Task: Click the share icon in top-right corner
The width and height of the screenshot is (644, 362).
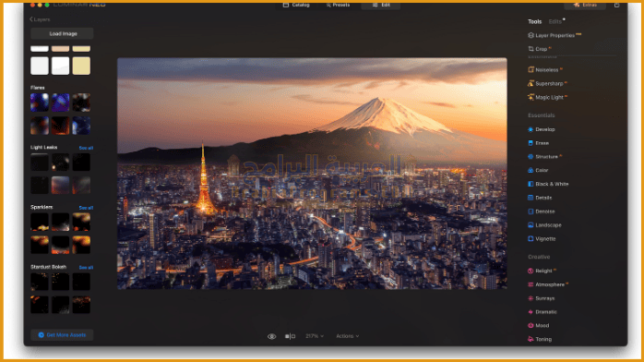Action: (x=616, y=5)
